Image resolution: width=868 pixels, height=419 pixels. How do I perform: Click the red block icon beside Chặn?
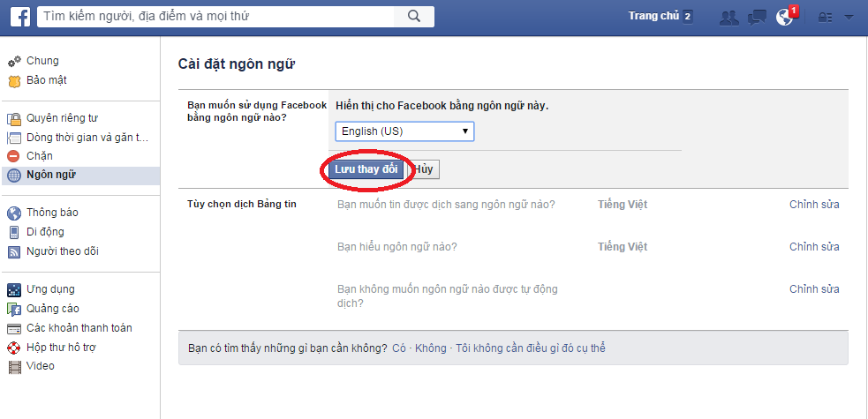tap(14, 156)
